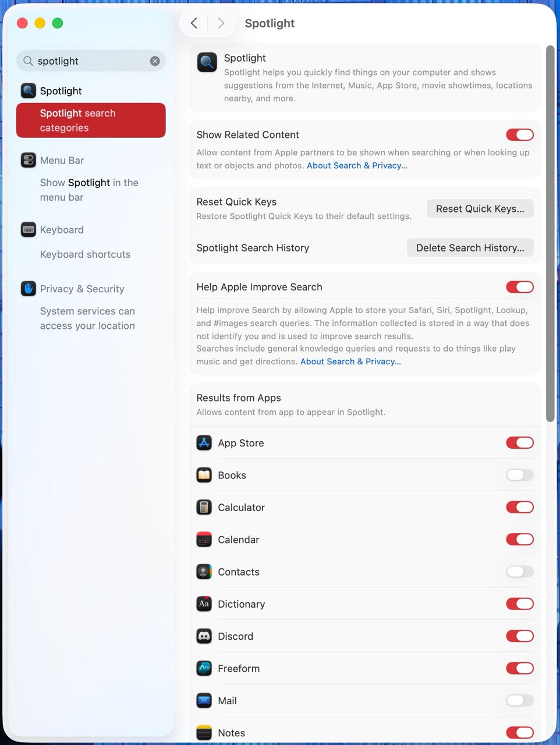Image resolution: width=560 pixels, height=745 pixels.
Task: Click the Spotlight icon in sidebar results
Action: tap(29, 91)
